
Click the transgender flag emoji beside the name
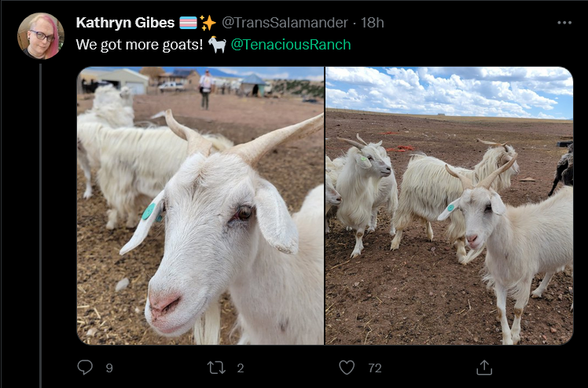pos(188,23)
